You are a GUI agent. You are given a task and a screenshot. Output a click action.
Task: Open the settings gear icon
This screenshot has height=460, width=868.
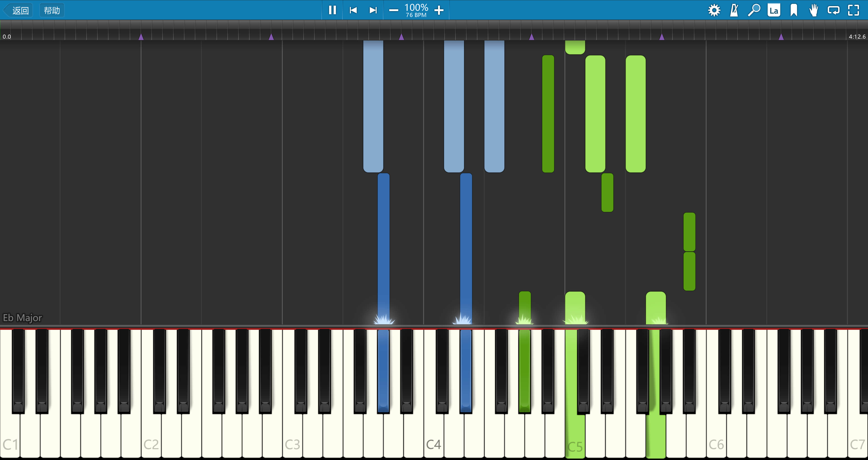click(714, 10)
